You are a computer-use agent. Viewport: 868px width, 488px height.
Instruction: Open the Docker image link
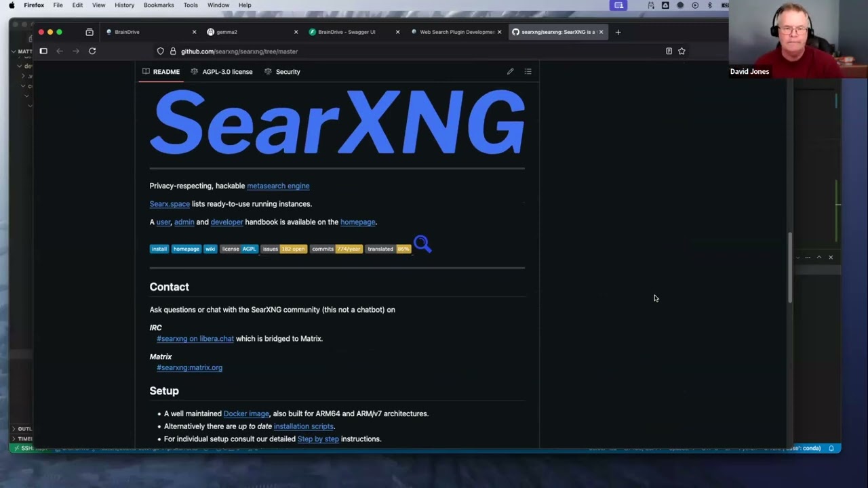click(x=246, y=413)
